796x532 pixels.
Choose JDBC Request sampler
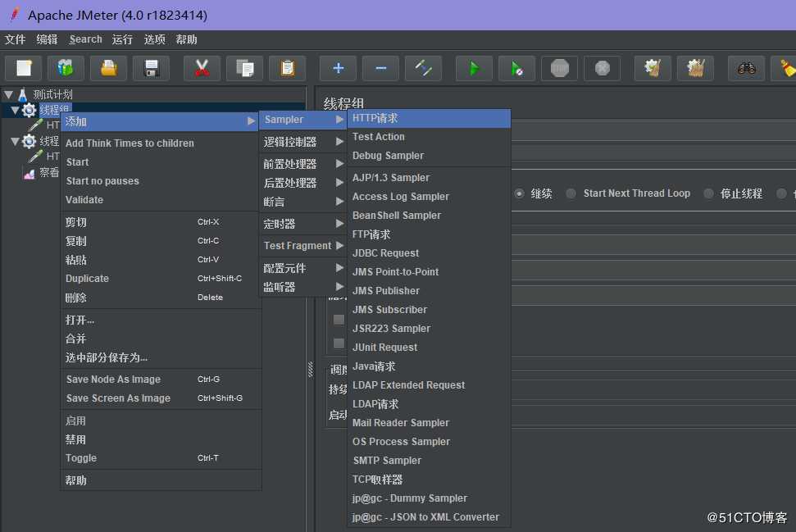tap(429, 252)
